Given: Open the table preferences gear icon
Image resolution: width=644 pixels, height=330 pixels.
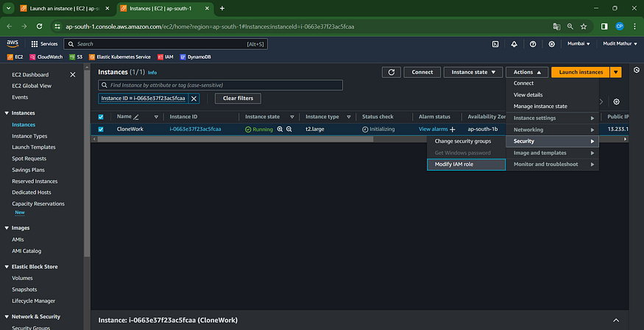Looking at the screenshot, I should [x=616, y=101].
